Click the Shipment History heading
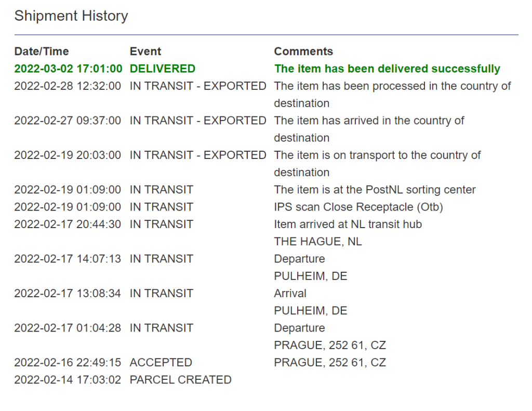The height and width of the screenshot is (411, 532). click(71, 16)
